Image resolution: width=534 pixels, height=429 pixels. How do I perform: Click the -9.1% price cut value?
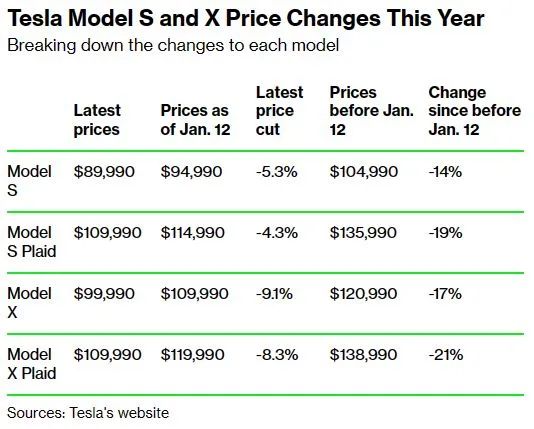[274, 293]
